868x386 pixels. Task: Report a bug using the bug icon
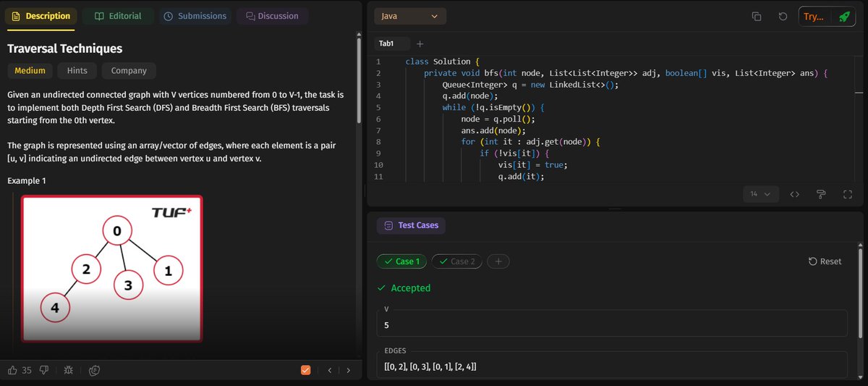(x=68, y=370)
